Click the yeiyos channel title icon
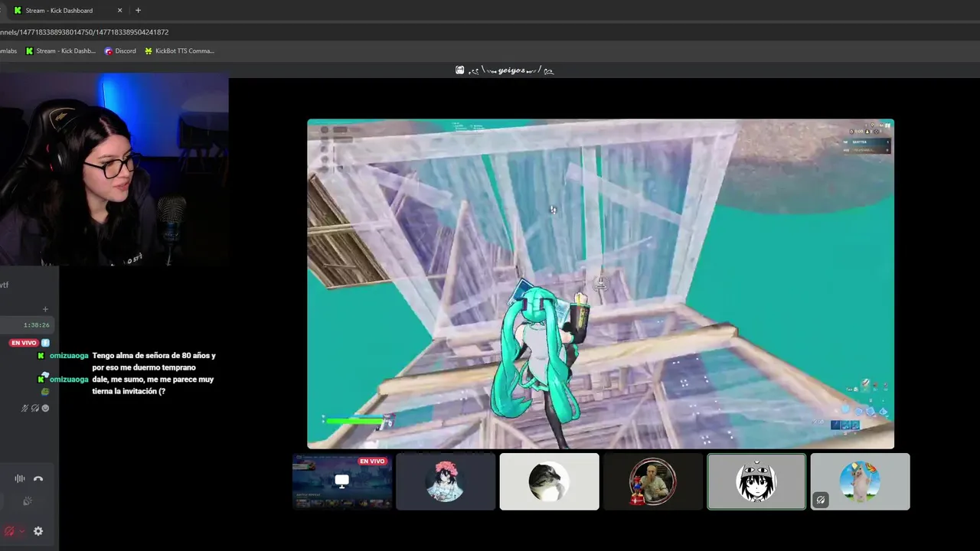The image size is (980, 551). tap(459, 70)
